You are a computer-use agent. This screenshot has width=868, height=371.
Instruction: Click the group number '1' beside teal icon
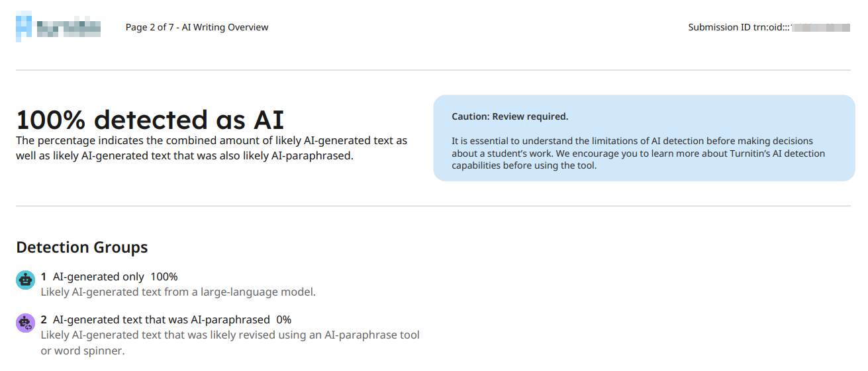[x=44, y=276]
